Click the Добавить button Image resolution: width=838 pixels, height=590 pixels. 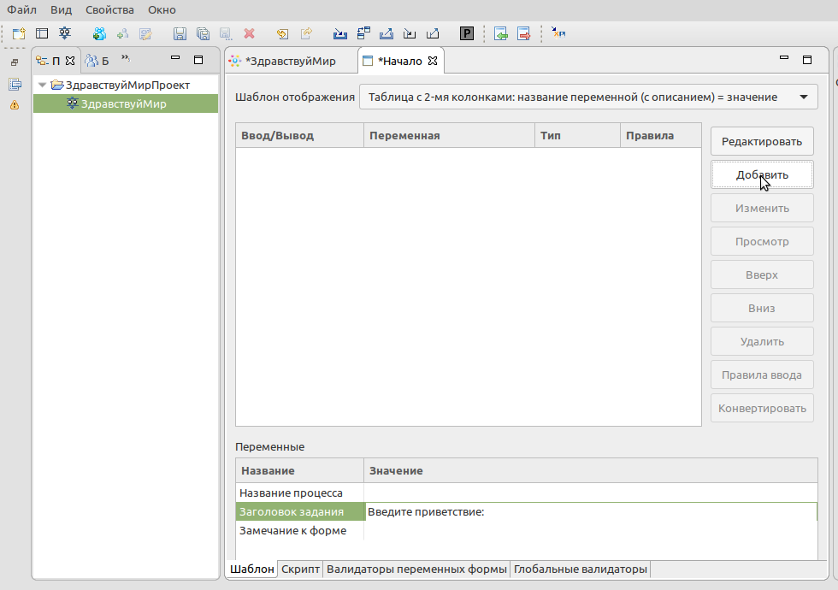(x=762, y=175)
